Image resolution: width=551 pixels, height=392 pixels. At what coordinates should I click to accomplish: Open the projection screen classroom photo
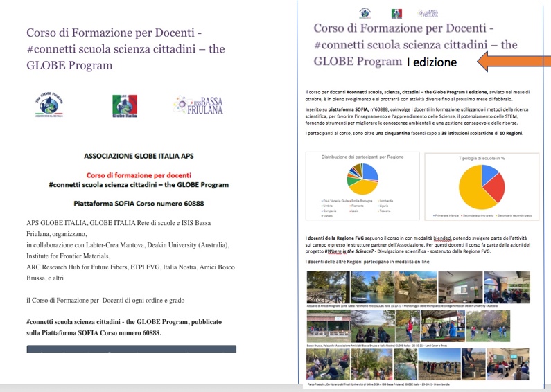click(460, 287)
